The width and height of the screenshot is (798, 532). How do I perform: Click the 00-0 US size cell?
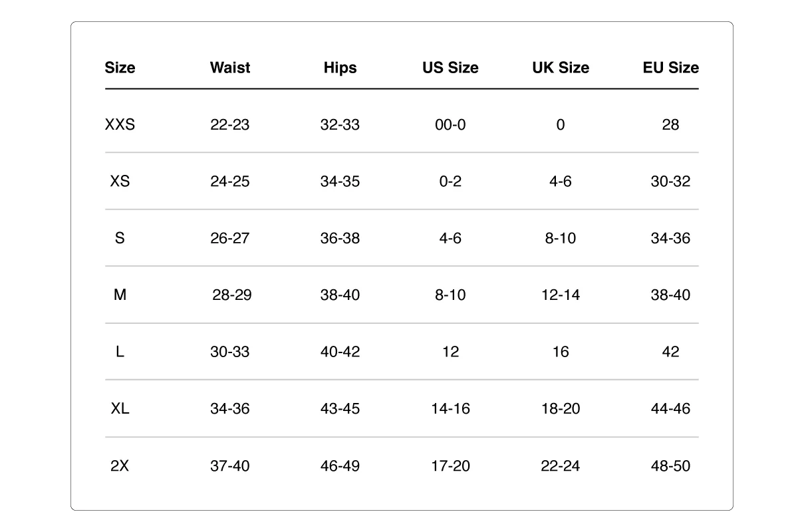(x=450, y=125)
